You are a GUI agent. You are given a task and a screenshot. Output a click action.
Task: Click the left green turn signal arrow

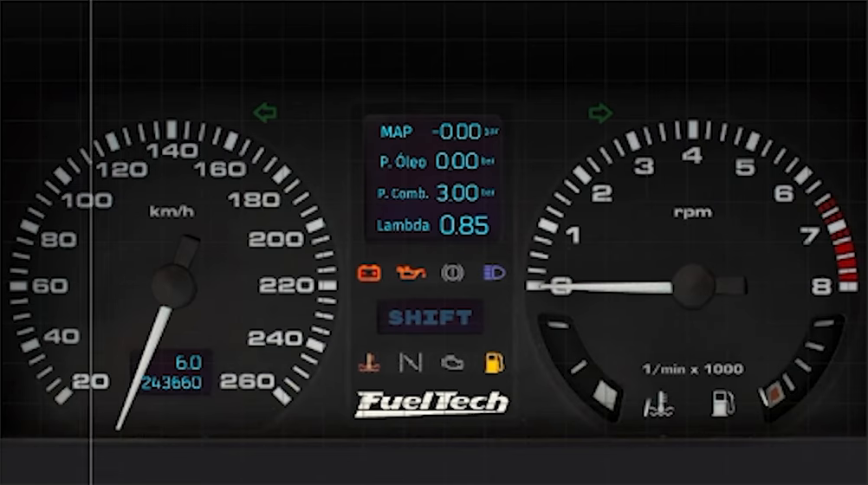click(265, 113)
